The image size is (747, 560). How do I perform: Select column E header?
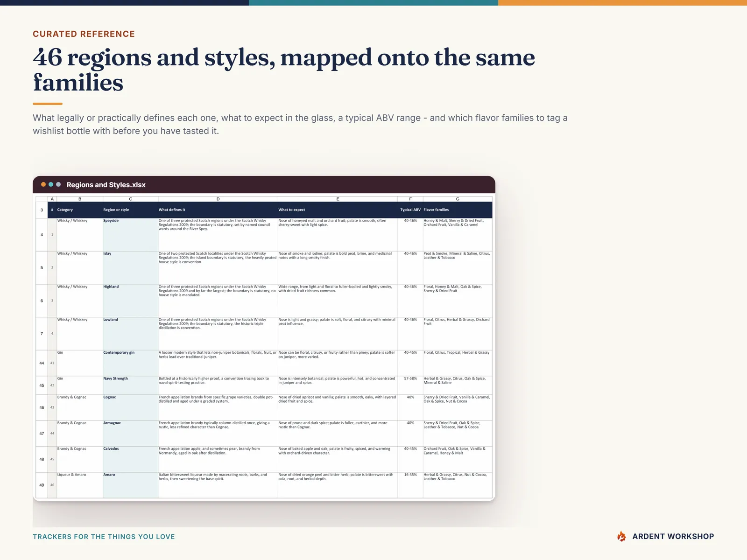pyautogui.click(x=338, y=199)
